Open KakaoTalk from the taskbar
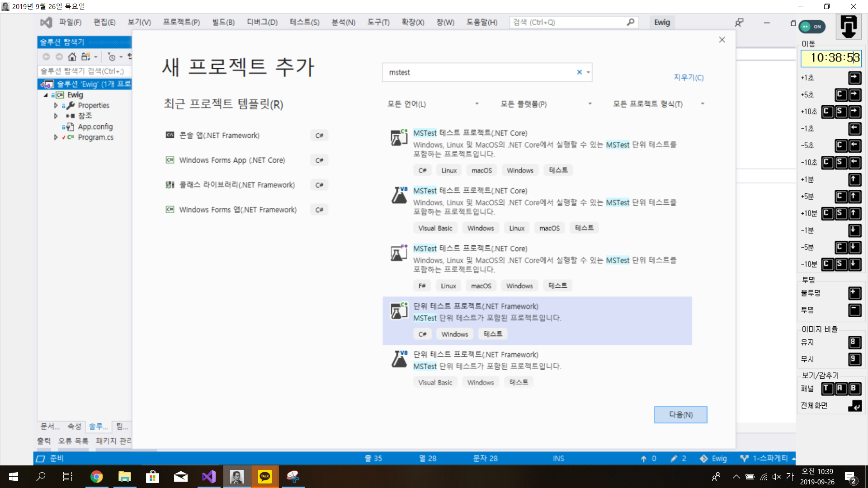The width and height of the screenshot is (868, 488). point(265,477)
